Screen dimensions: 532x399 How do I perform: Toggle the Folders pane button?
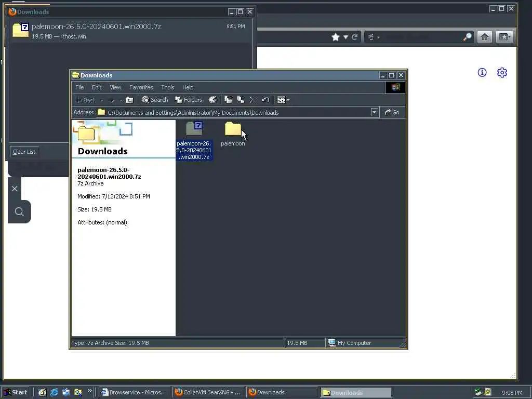click(x=189, y=100)
